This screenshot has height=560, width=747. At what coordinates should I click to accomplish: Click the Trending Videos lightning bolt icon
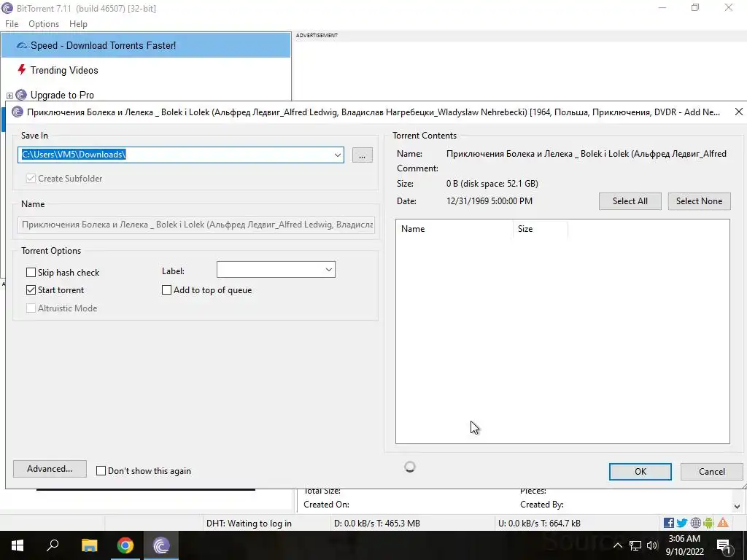(x=21, y=70)
